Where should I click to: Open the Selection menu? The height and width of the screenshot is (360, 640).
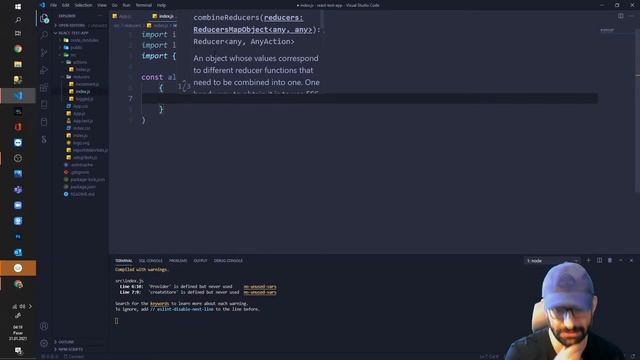click(83, 5)
